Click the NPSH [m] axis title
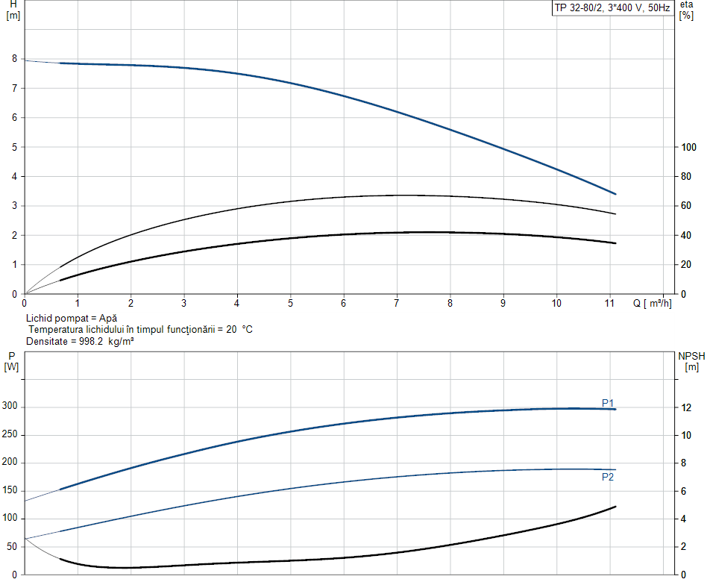Image resolution: width=710 pixels, height=588 pixels. pyautogui.click(x=691, y=361)
